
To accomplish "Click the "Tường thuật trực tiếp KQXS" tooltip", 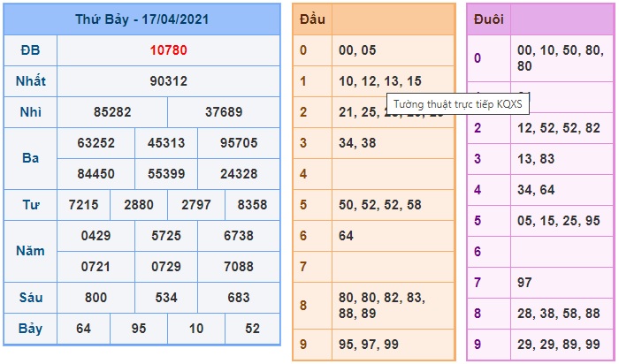I will click(x=458, y=104).
